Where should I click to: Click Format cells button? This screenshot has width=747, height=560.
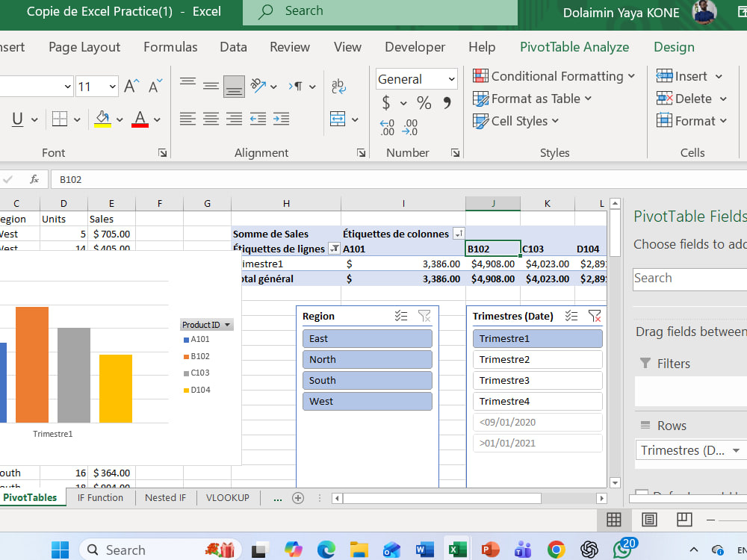point(686,121)
